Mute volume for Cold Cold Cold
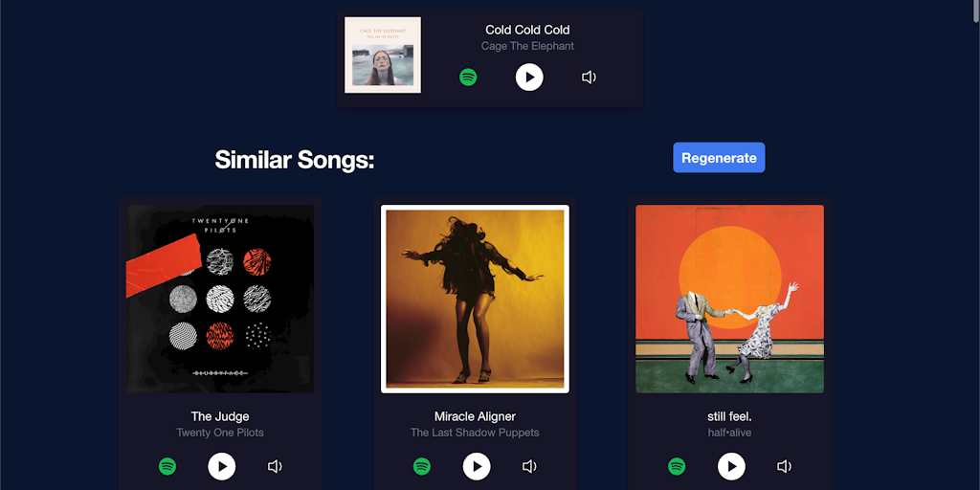 click(x=589, y=77)
